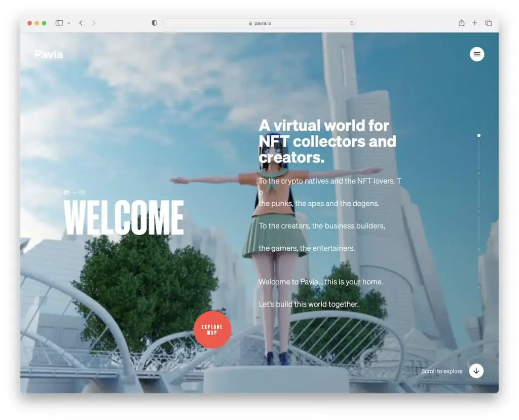The height and width of the screenshot is (420, 519).
Task: Click 'To the creators, the business builders,' line
Action: [322, 226]
